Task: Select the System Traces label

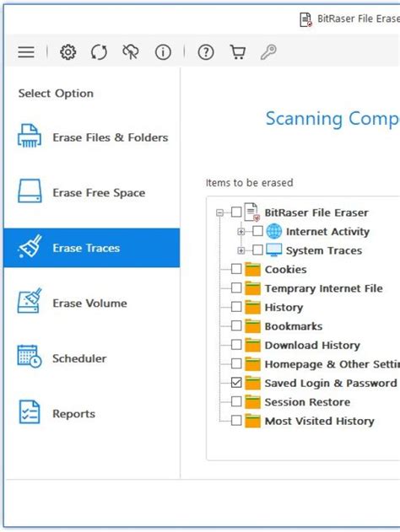Action: click(x=324, y=250)
